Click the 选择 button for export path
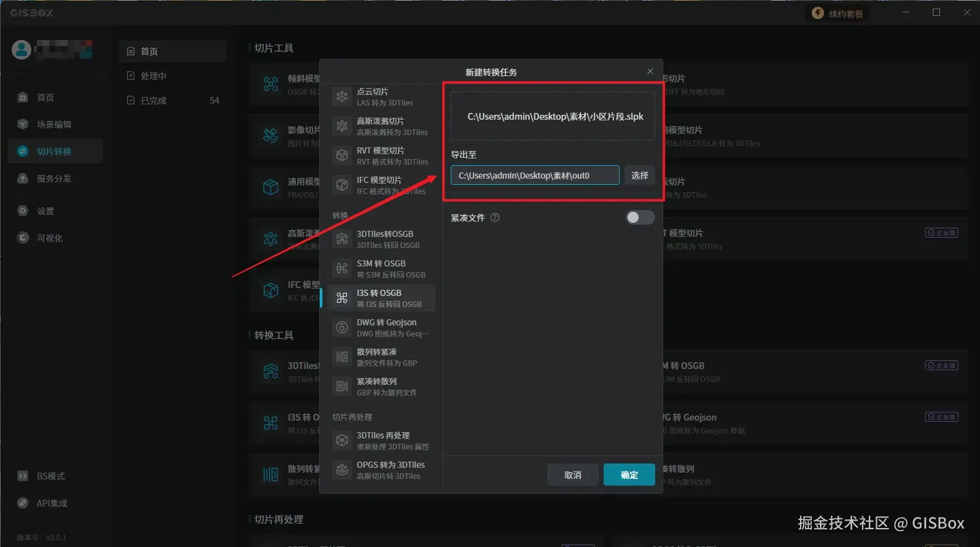Image resolution: width=980 pixels, height=547 pixels. click(640, 175)
